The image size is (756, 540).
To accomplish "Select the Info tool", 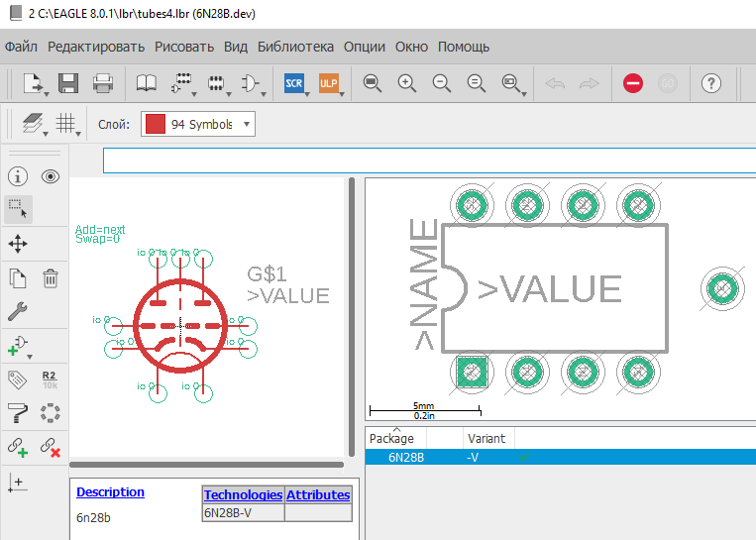I will pos(18,176).
